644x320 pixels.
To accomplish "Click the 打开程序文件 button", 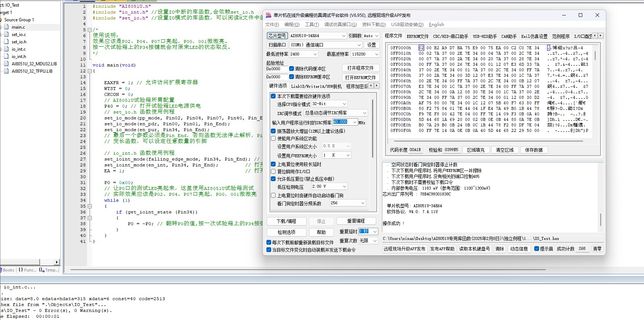I will [361, 68].
